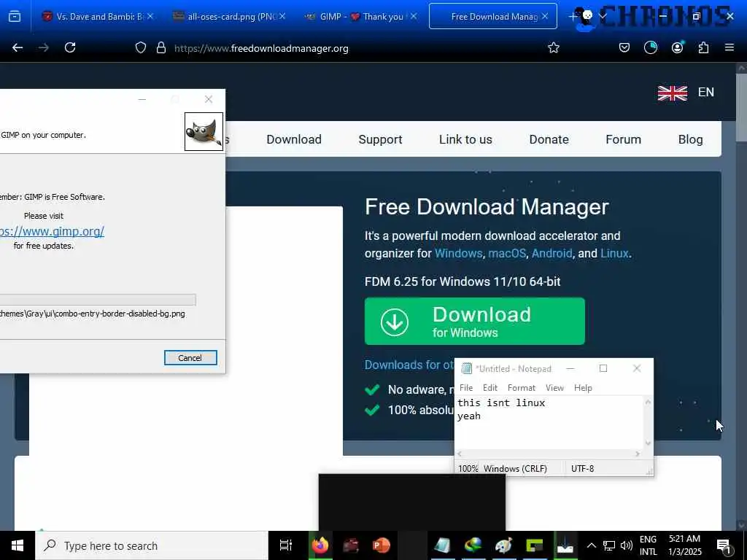Image resolution: width=747 pixels, height=560 pixels.
Task: Click the taskbar clock showing 5:21 AM
Action: 684,545
